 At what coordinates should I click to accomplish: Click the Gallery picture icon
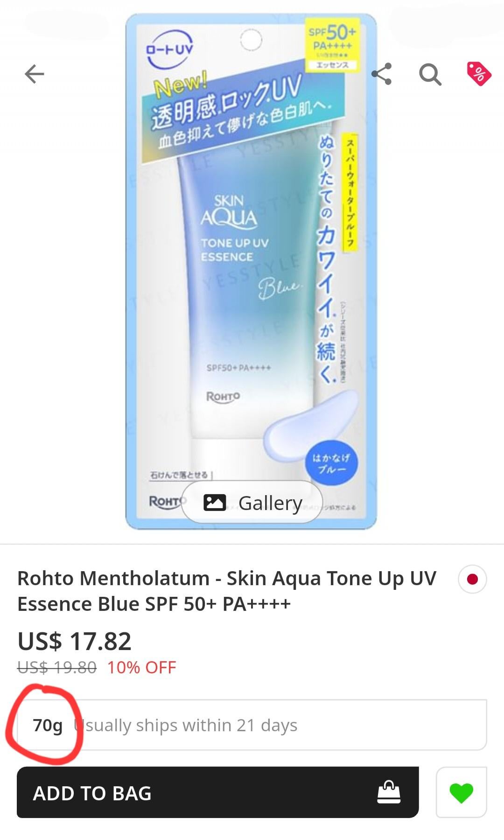coord(215,503)
